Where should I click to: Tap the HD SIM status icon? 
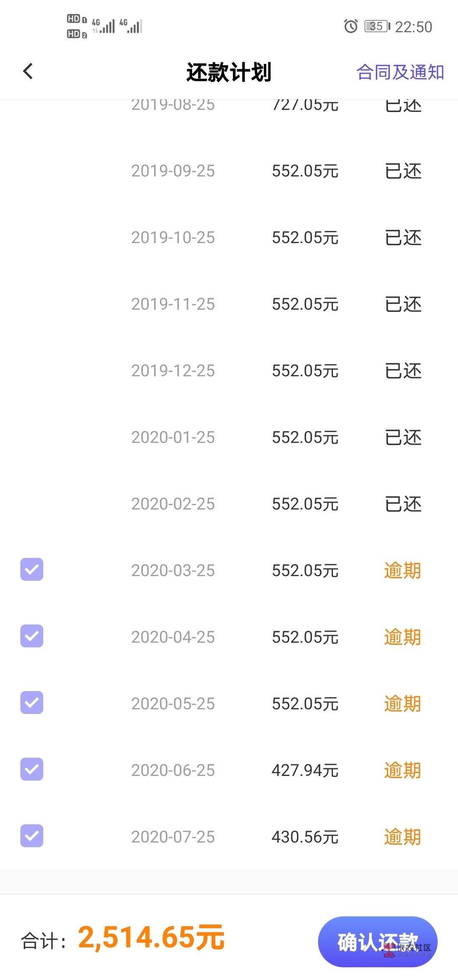(x=77, y=26)
